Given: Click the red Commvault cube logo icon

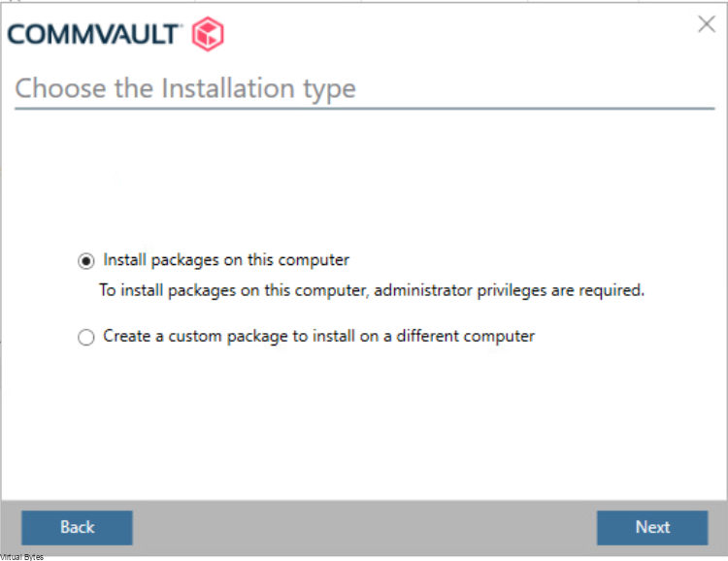Looking at the screenshot, I should (208, 34).
